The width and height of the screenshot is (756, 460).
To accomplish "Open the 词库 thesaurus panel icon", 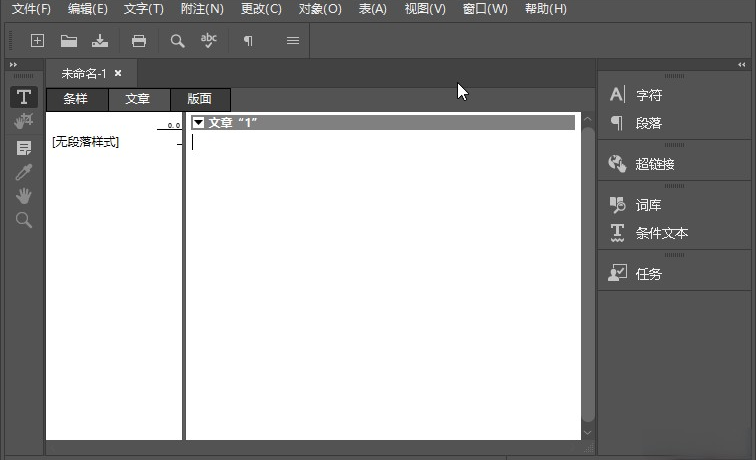I will point(617,205).
